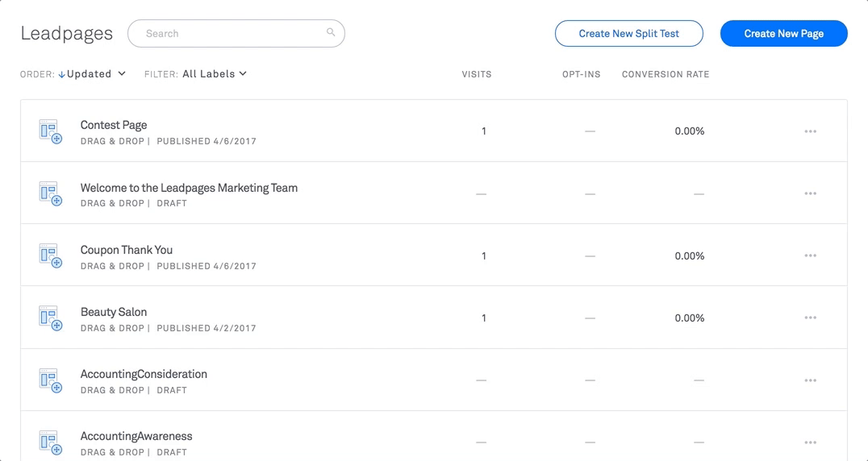Open the AccountingAwareness draft page
Screen dimensions: 868x461
point(136,436)
